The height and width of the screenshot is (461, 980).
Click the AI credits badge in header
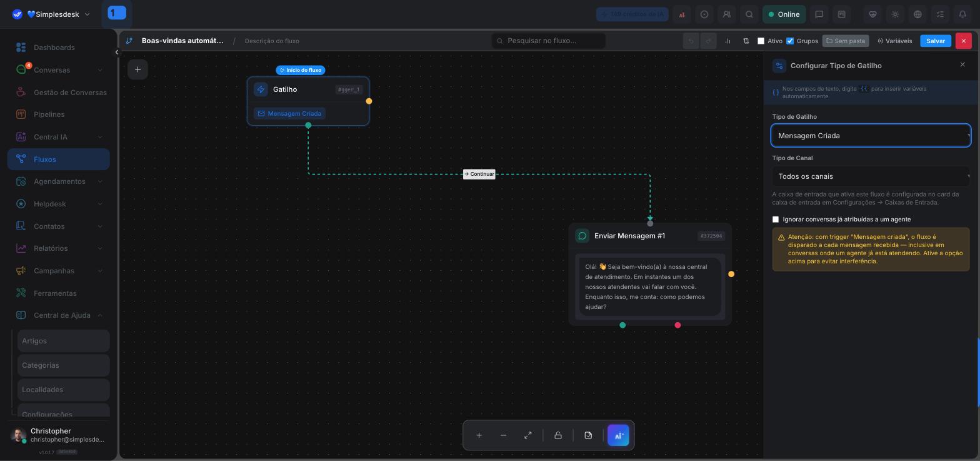point(632,14)
